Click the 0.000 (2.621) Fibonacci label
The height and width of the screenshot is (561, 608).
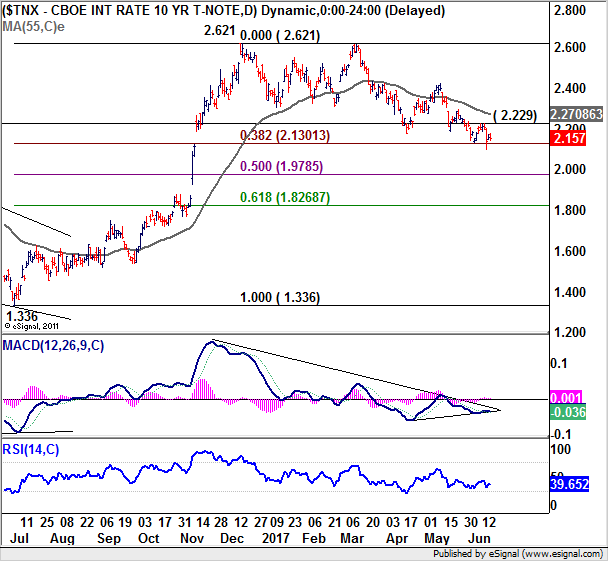point(280,36)
